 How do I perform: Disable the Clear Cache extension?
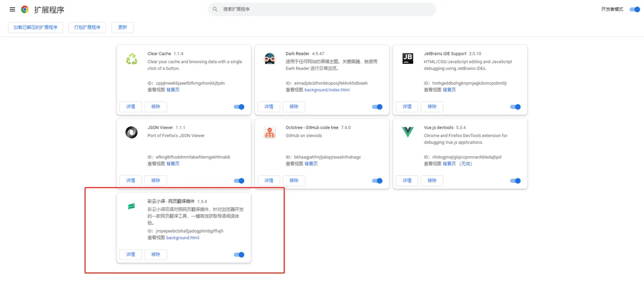pyautogui.click(x=239, y=107)
